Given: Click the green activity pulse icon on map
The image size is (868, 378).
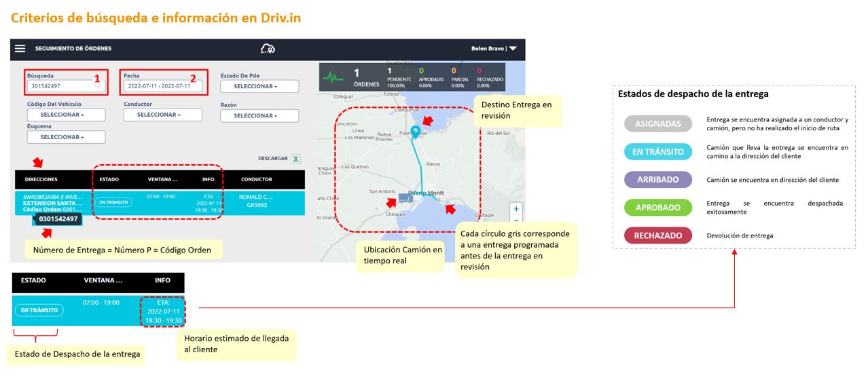Looking at the screenshot, I should pos(333,77).
